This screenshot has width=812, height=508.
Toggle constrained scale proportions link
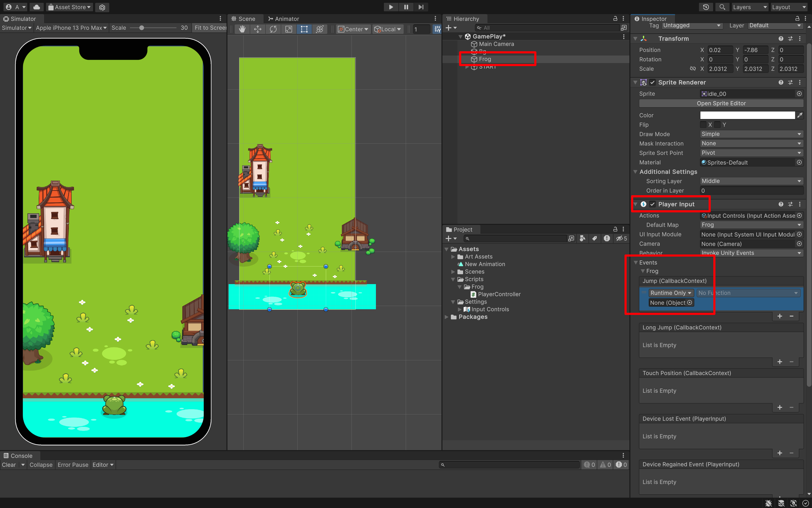693,68
